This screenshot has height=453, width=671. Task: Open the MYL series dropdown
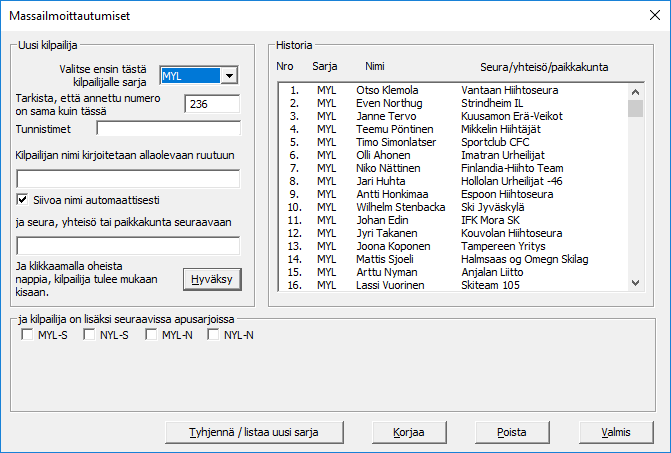(229, 75)
